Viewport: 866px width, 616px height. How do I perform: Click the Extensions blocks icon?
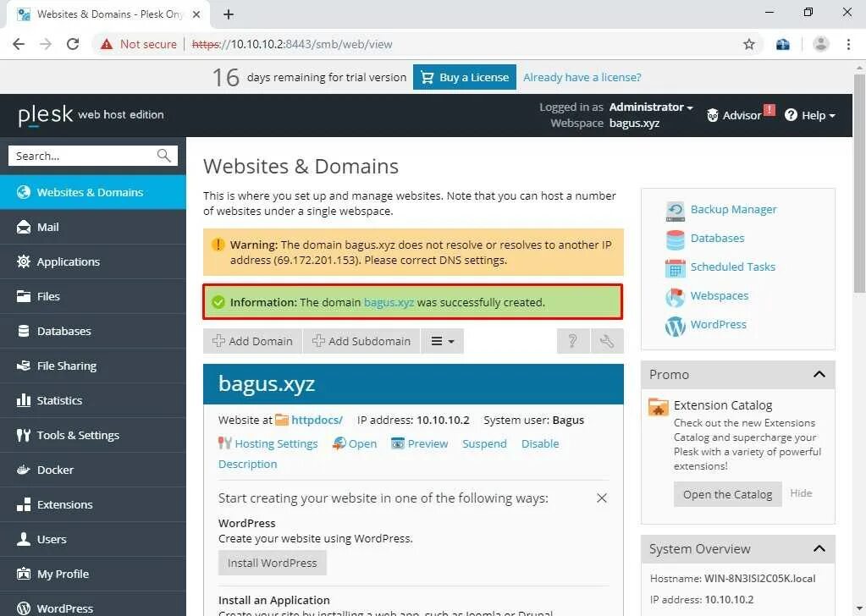(23, 504)
